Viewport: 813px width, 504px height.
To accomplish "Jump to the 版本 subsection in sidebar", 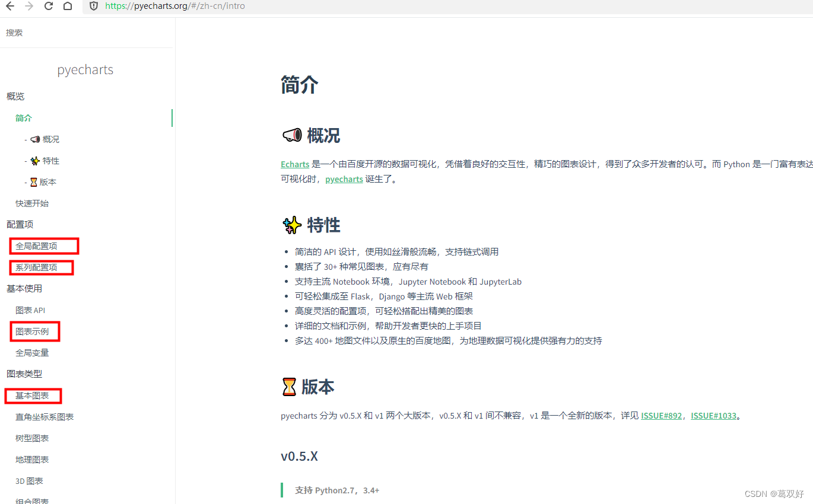I will [43, 182].
